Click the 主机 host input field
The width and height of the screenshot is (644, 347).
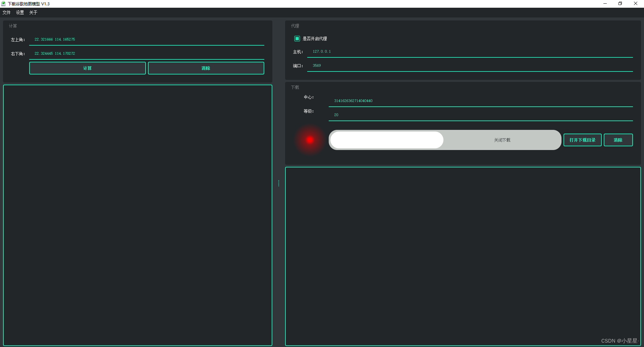pos(470,52)
